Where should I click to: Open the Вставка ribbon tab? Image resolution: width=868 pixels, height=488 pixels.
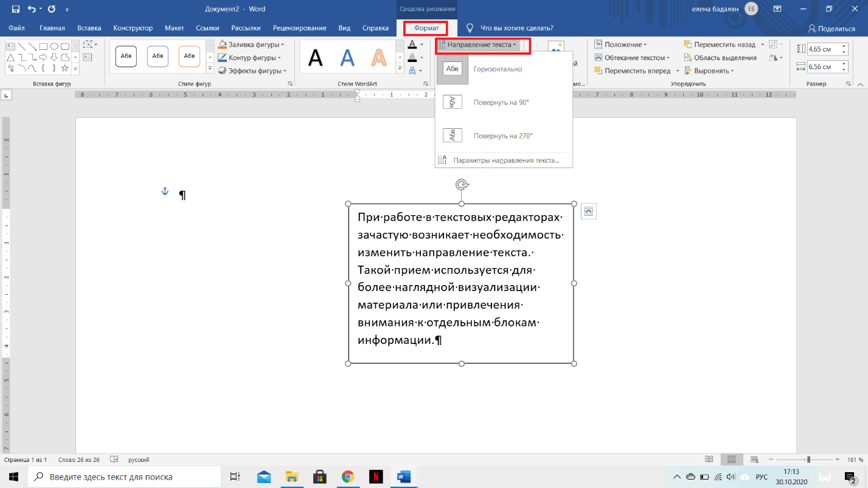89,28
